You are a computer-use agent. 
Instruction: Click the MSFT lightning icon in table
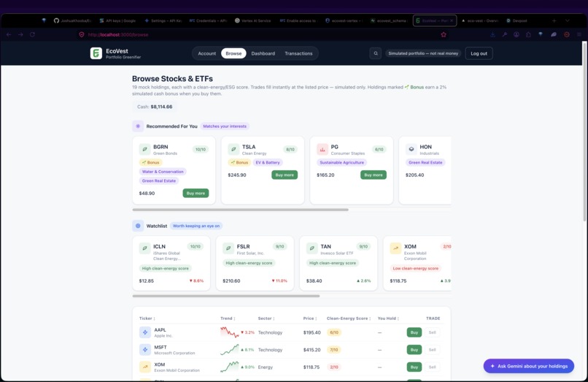click(x=145, y=350)
